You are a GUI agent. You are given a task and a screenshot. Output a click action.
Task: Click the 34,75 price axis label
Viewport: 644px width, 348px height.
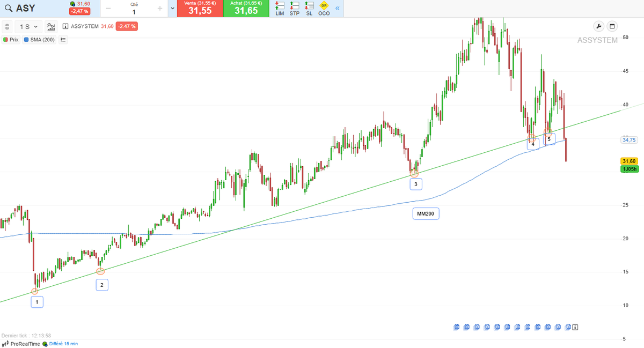point(628,140)
